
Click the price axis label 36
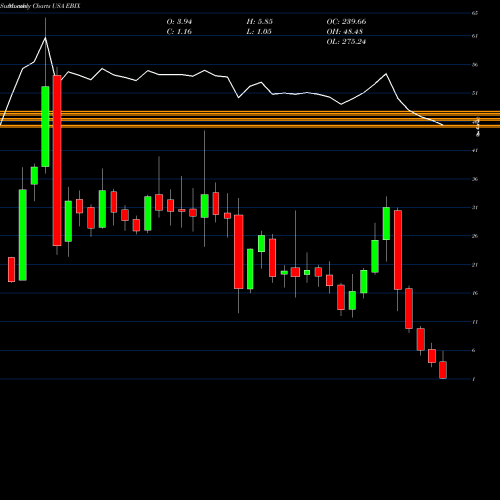[x=475, y=179]
